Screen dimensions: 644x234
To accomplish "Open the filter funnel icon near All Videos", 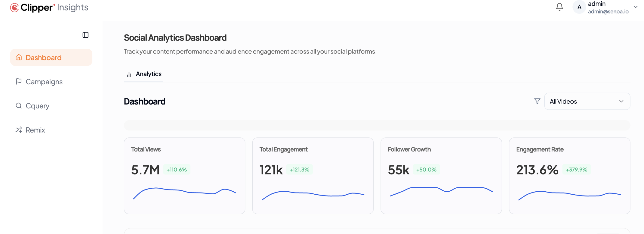I will pyautogui.click(x=537, y=101).
